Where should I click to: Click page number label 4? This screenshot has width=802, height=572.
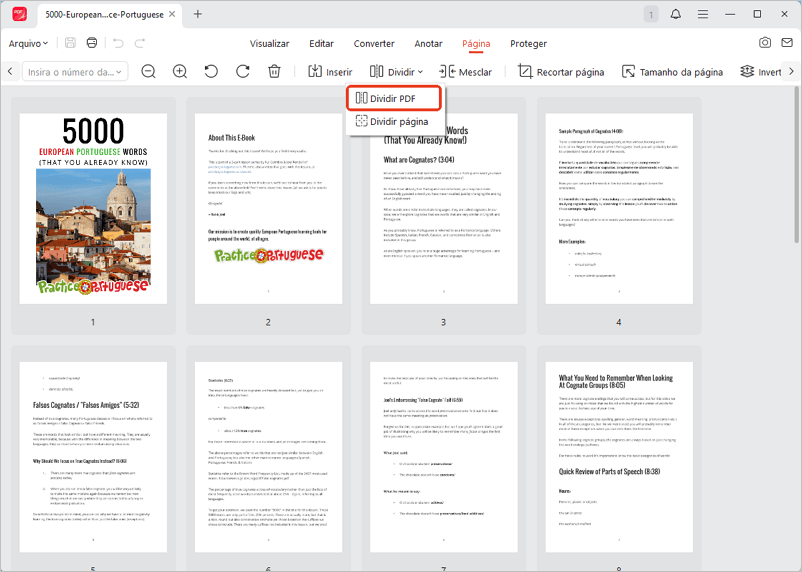pos(619,322)
